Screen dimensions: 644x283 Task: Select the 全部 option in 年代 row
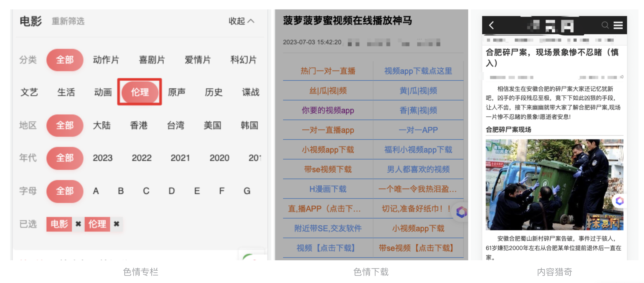(x=65, y=158)
